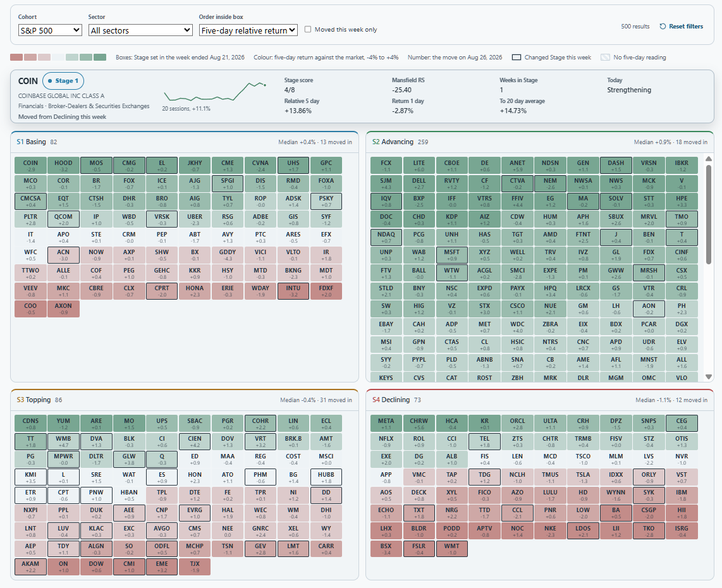The image size is (722, 588).
Task: Click the Mansfield RS value -25.40
Action: pyautogui.click(x=401, y=90)
